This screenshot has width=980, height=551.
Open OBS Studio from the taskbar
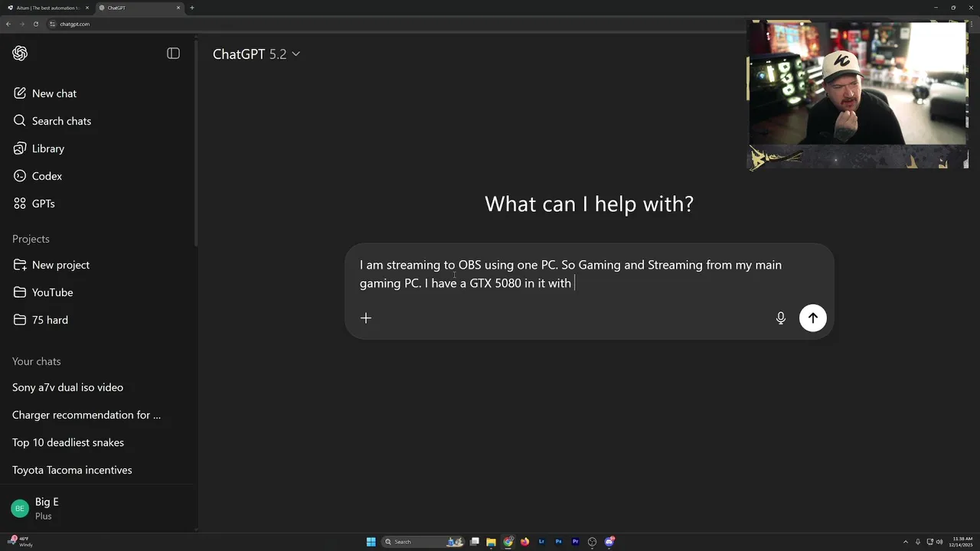[592, 542]
